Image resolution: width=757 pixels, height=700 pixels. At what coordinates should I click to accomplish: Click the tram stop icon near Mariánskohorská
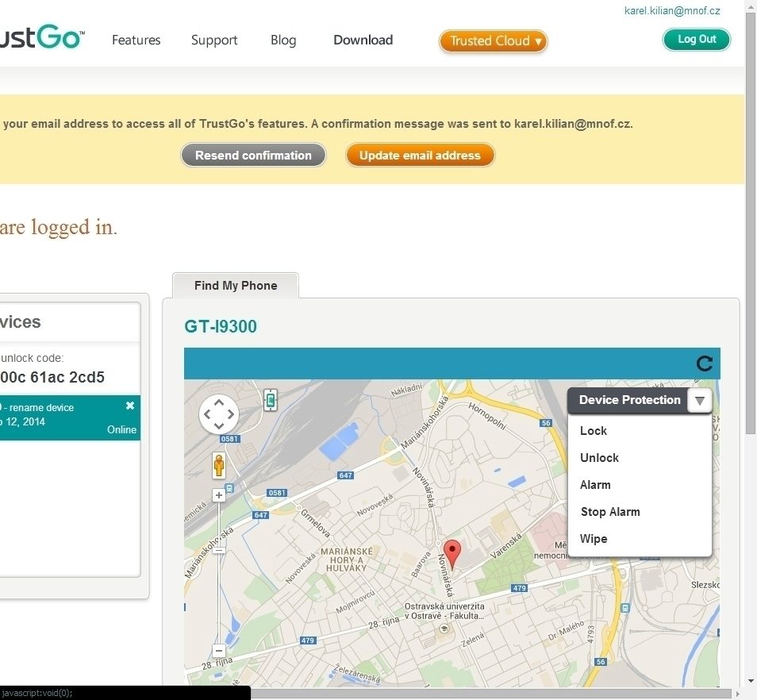coord(229,489)
